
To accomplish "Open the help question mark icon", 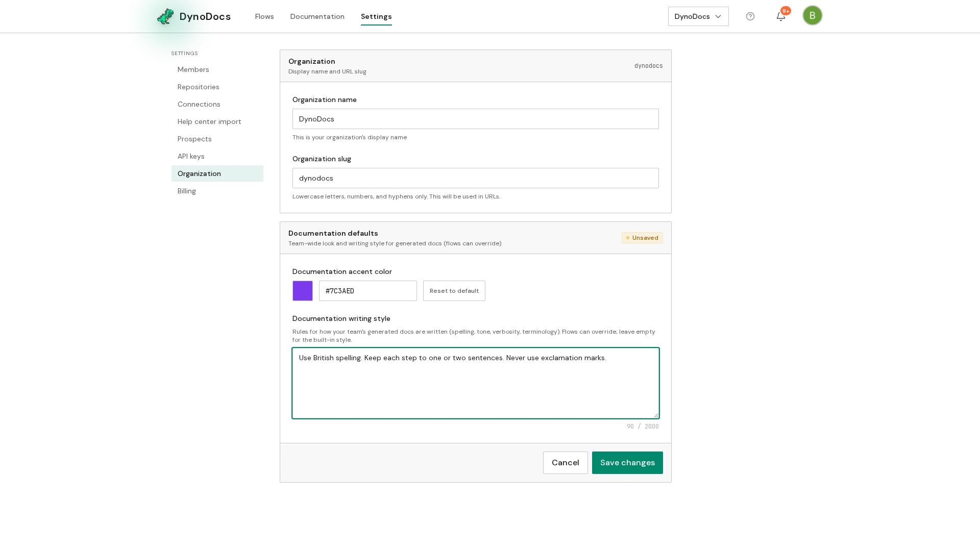I will pyautogui.click(x=750, y=16).
